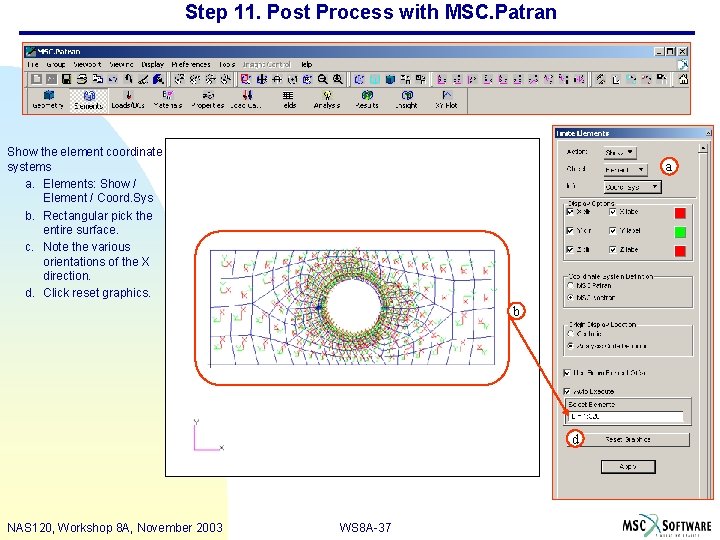Select the Analysis Code Definition origin radio

[571, 346]
